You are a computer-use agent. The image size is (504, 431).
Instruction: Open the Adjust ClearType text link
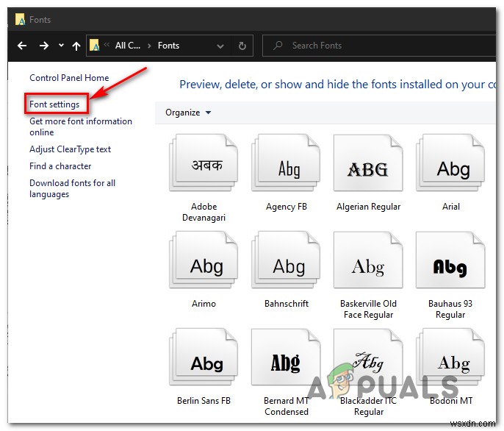70,149
